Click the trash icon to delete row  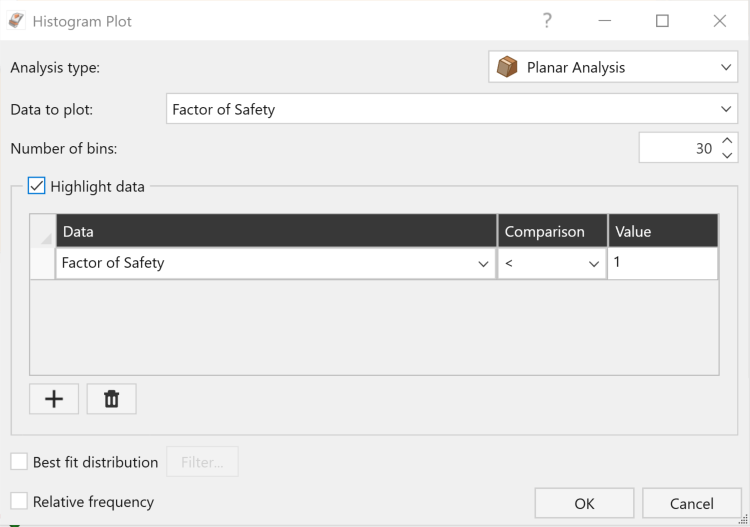coord(111,399)
